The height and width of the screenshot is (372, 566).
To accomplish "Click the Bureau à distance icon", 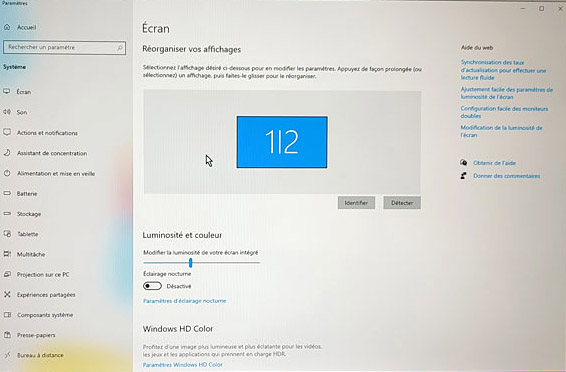I will [x=7, y=355].
